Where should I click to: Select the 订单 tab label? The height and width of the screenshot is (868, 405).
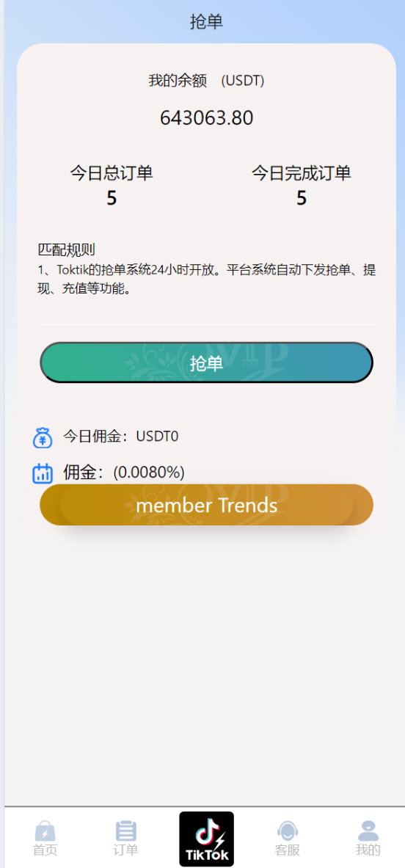point(126,850)
